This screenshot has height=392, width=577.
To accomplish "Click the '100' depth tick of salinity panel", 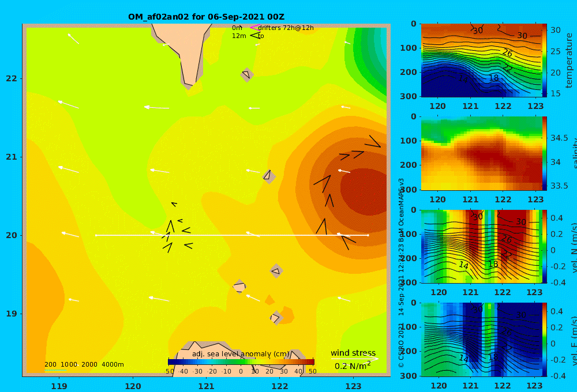I will [x=409, y=141].
